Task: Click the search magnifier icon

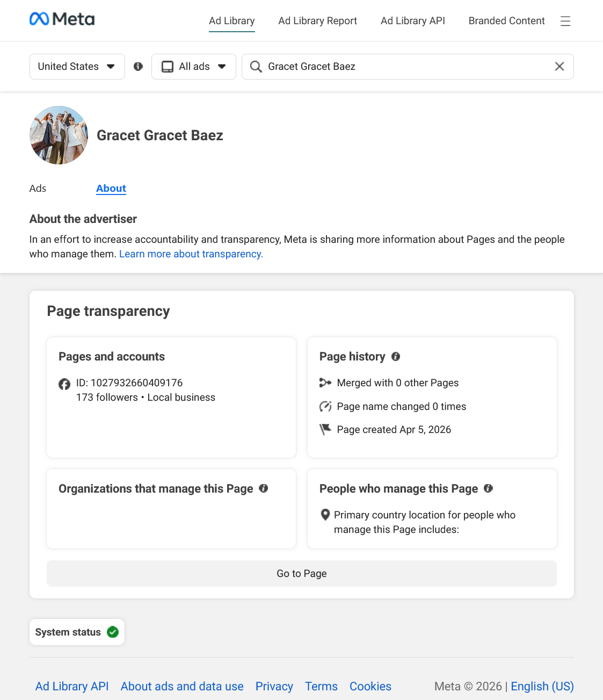Action: coord(256,67)
